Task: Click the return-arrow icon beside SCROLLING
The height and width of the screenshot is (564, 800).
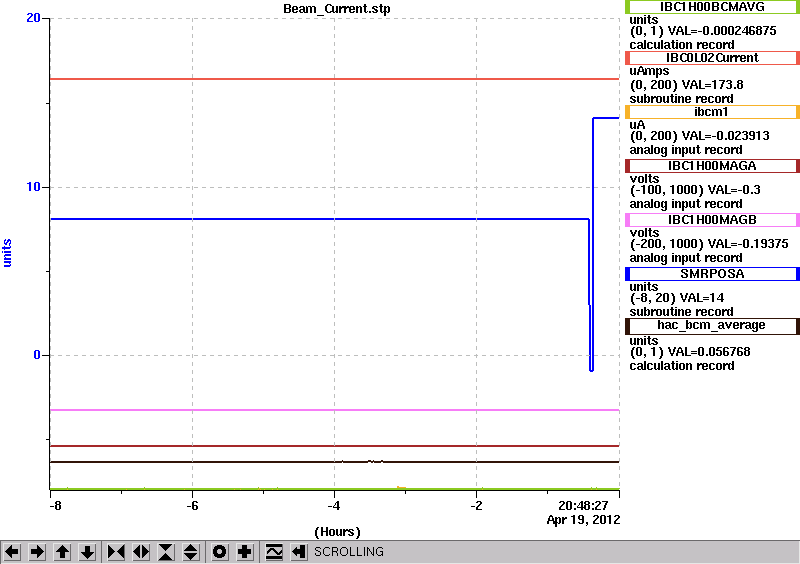Action: point(298,552)
